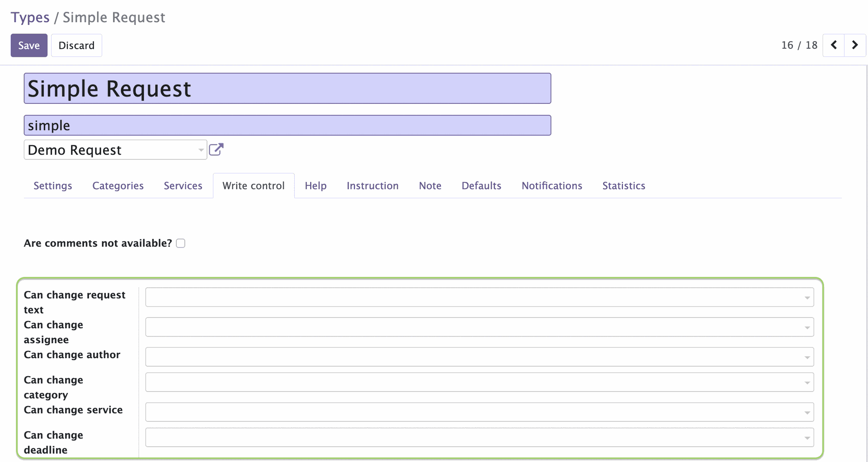This screenshot has width=868, height=462.
Task: Switch to the Services tab
Action: coord(183,186)
